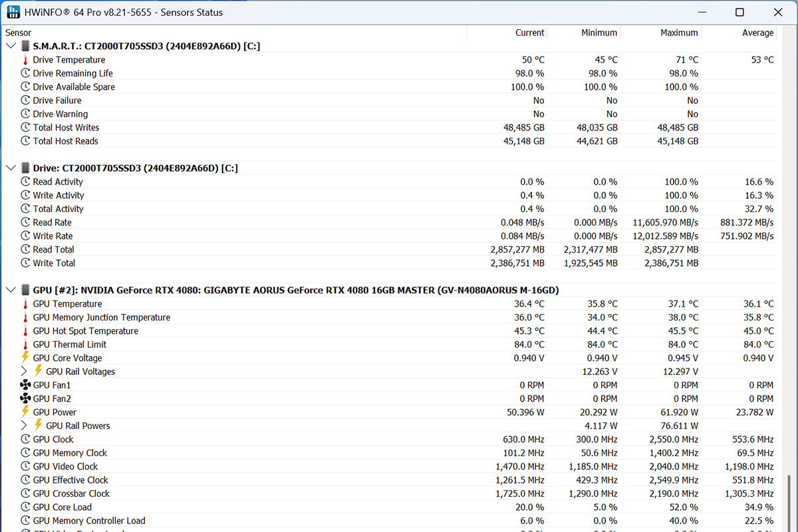Select the Total Host Reads row label
This screenshot has height=532, width=798.
[66, 141]
